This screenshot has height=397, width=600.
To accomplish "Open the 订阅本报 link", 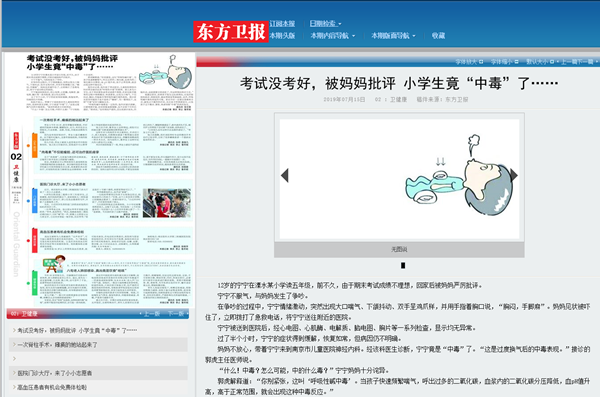I will coord(282,24).
